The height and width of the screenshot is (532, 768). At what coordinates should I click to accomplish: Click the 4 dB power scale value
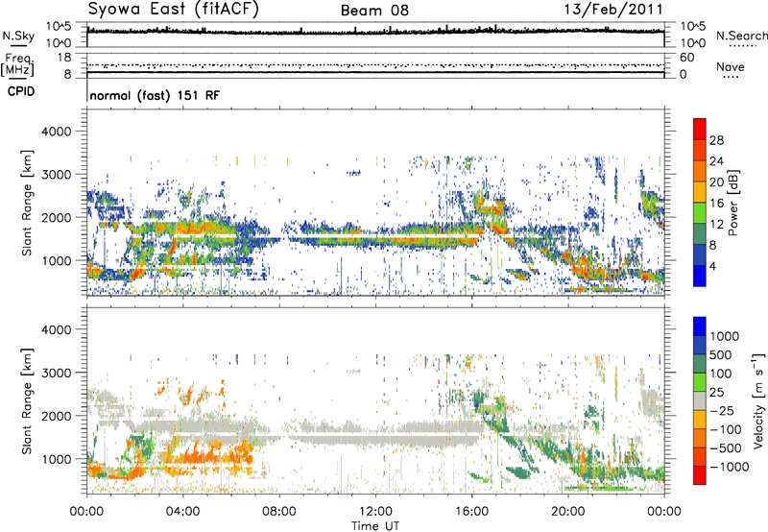712,267
